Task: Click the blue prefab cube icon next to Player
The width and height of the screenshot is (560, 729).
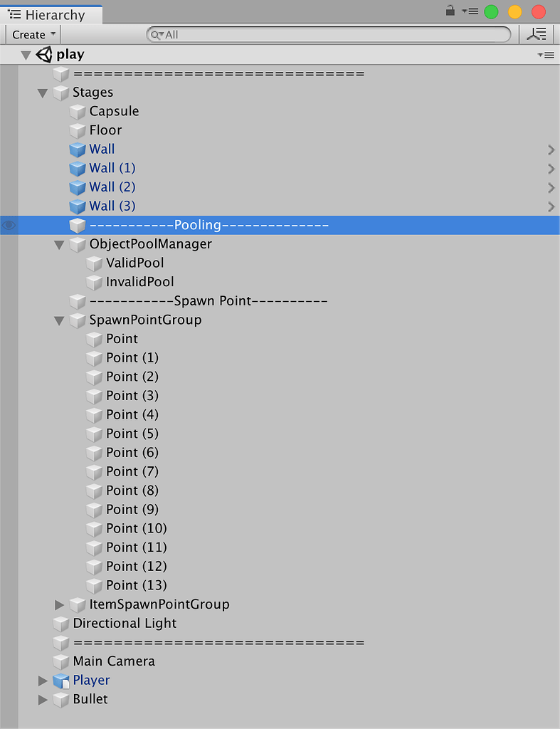Action: (61, 680)
